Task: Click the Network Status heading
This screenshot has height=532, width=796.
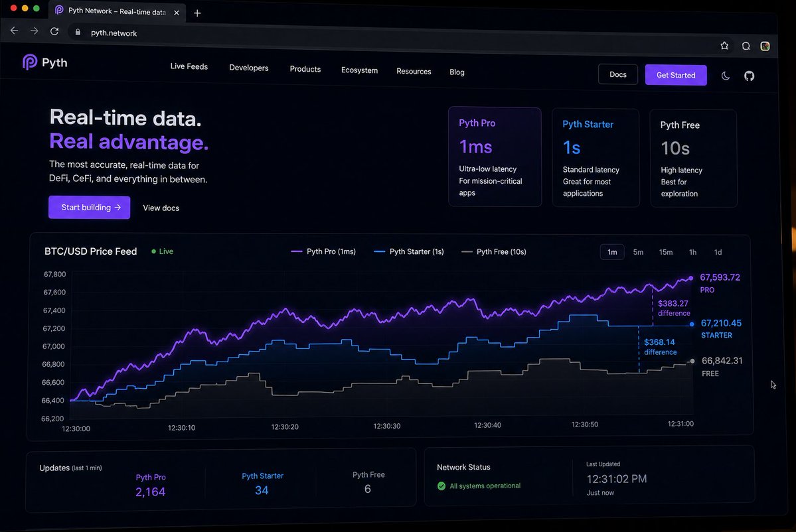Action: click(x=463, y=467)
